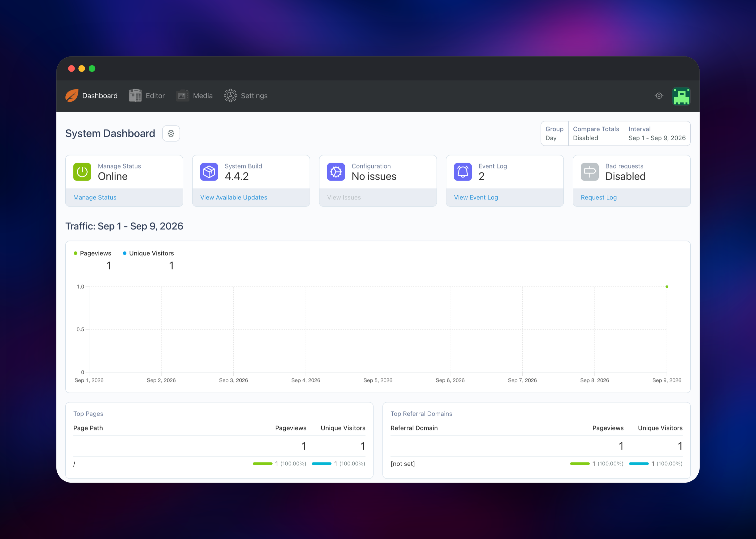Toggle Unique Visitors series in chart legend
This screenshot has width=756, height=539.
click(148, 253)
